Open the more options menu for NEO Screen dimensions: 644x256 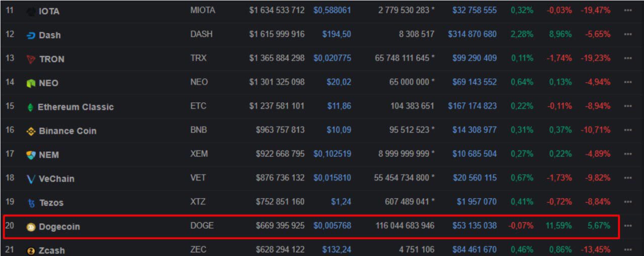coord(627,82)
